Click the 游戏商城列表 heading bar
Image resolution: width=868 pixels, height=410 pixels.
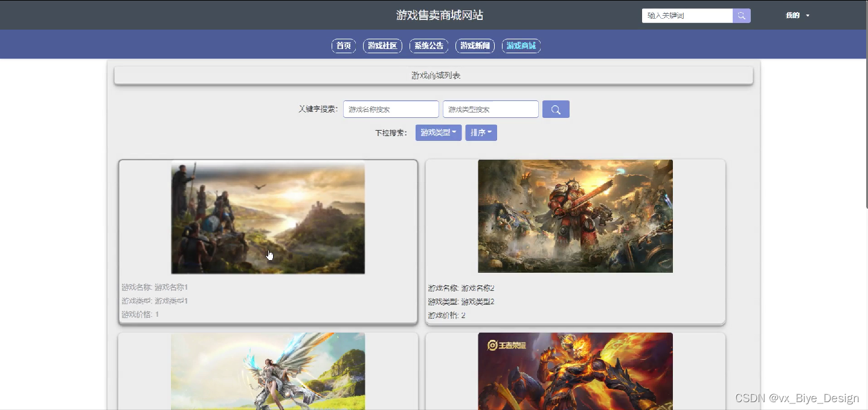434,76
